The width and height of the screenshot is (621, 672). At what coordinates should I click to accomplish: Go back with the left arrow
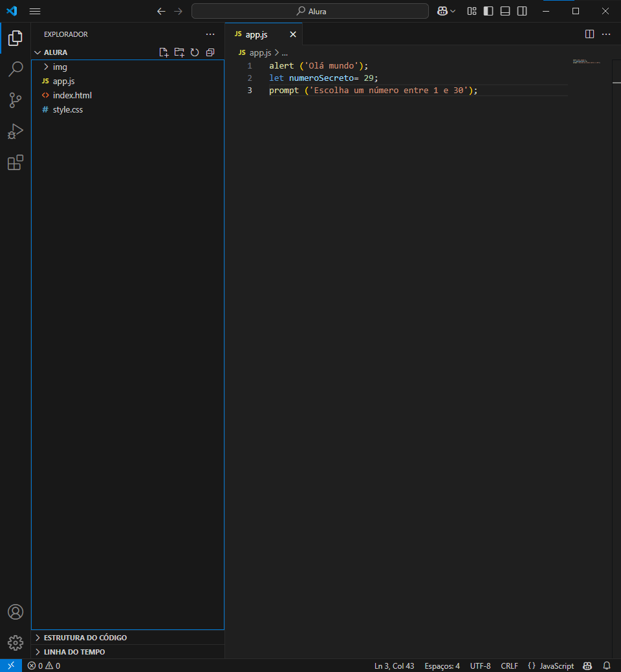161,12
